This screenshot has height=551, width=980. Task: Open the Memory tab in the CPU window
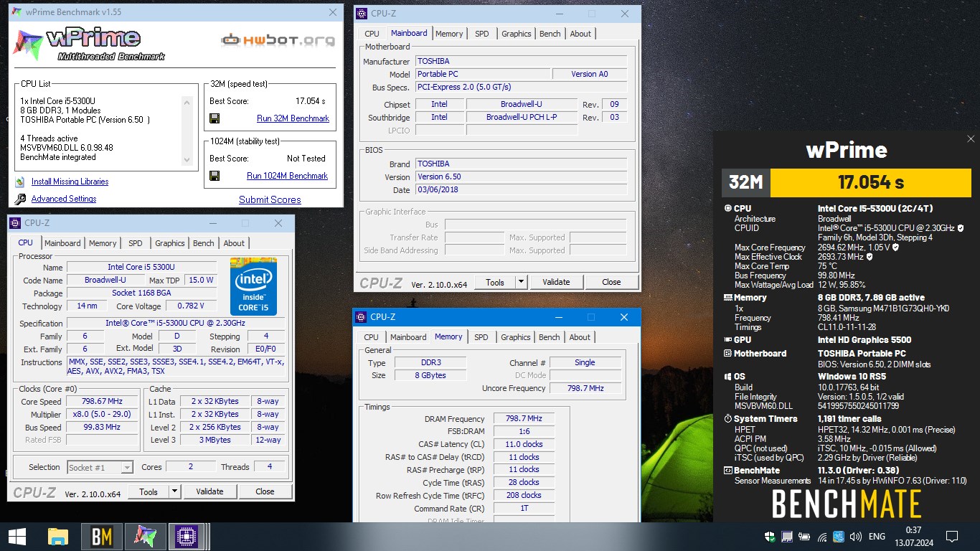pyautogui.click(x=103, y=243)
